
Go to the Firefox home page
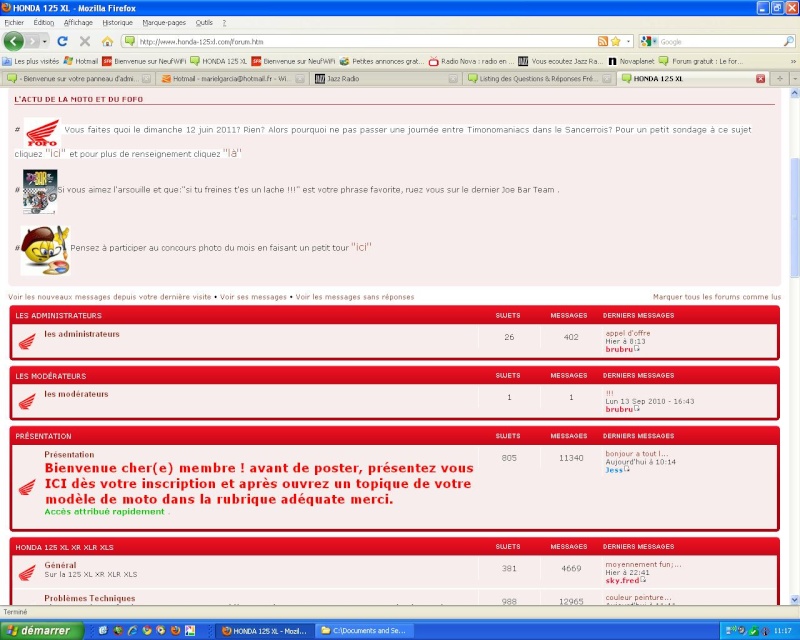107,41
